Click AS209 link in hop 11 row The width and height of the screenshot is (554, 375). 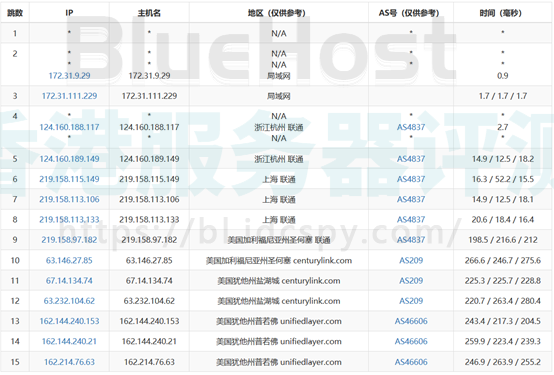pos(411,281)
